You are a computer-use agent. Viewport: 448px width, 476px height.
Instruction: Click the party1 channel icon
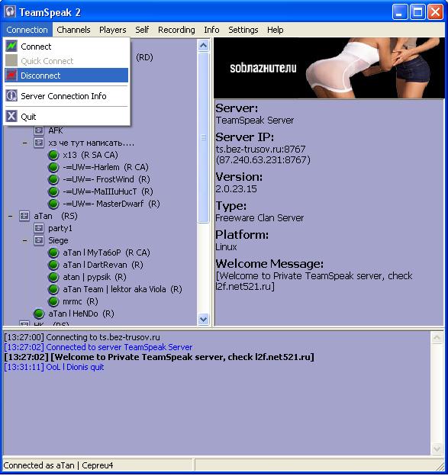(39, 228)
